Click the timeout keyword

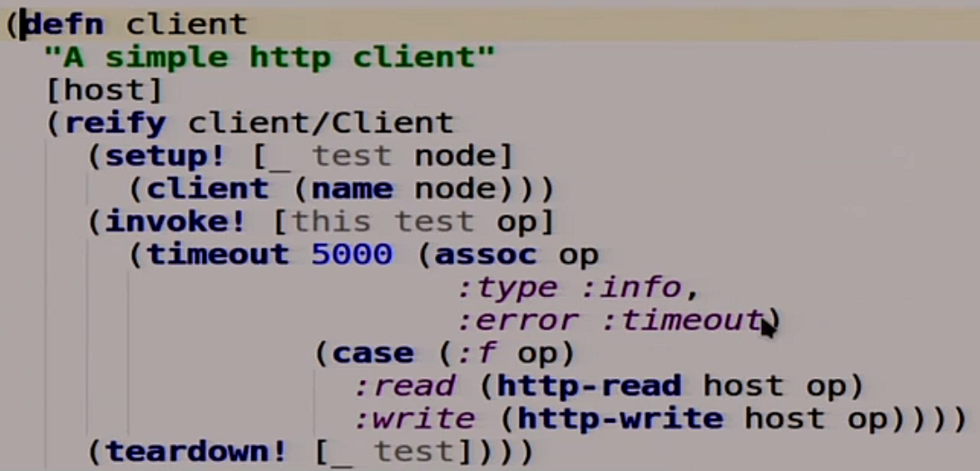coord(218,255)
